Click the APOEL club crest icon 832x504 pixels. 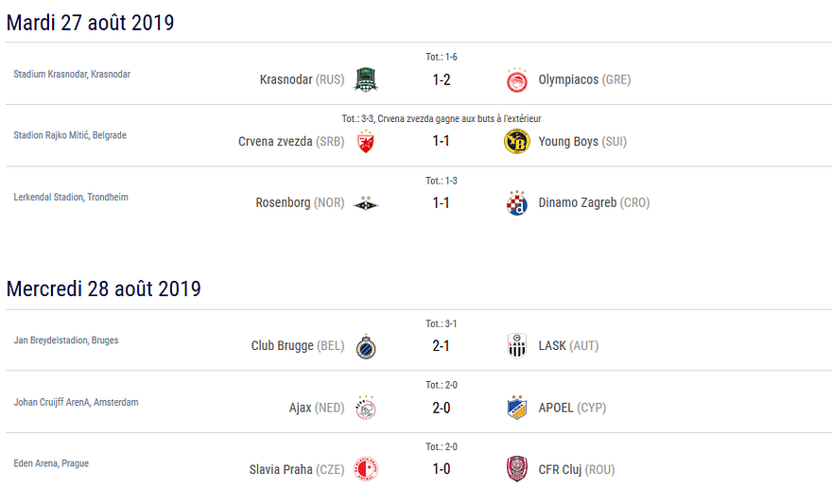(516, 408)
